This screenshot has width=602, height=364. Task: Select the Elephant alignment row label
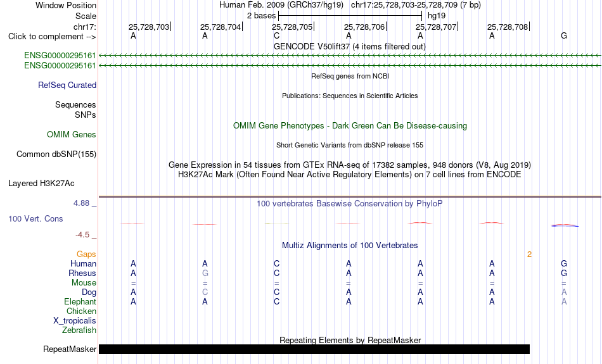click(x=80, y=302)
